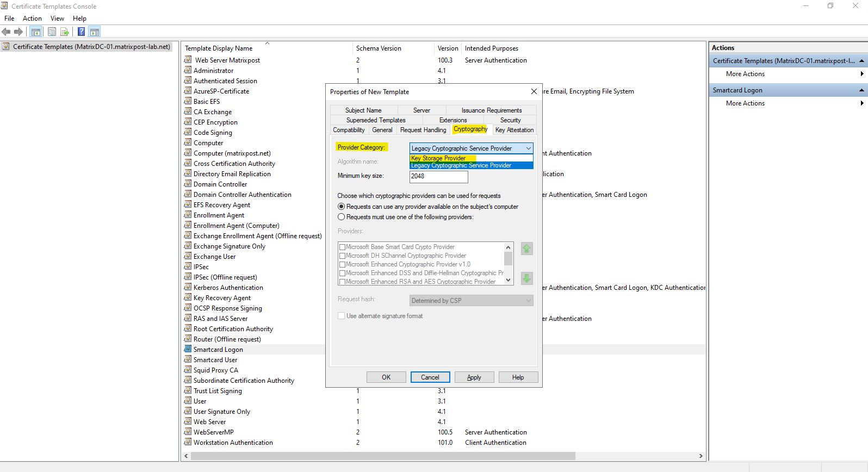Open the Action menu

[32, 18]
